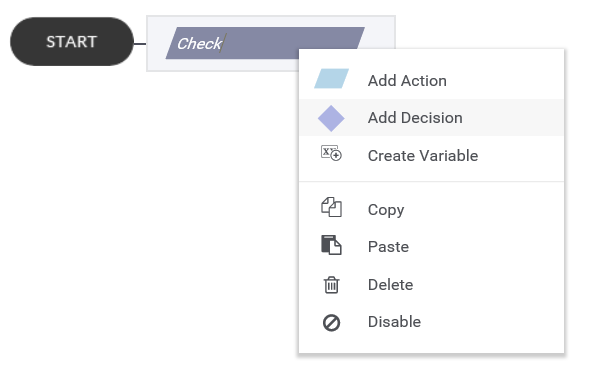Click the purple diamond Add Decision icon

click(x=331, y=118)
